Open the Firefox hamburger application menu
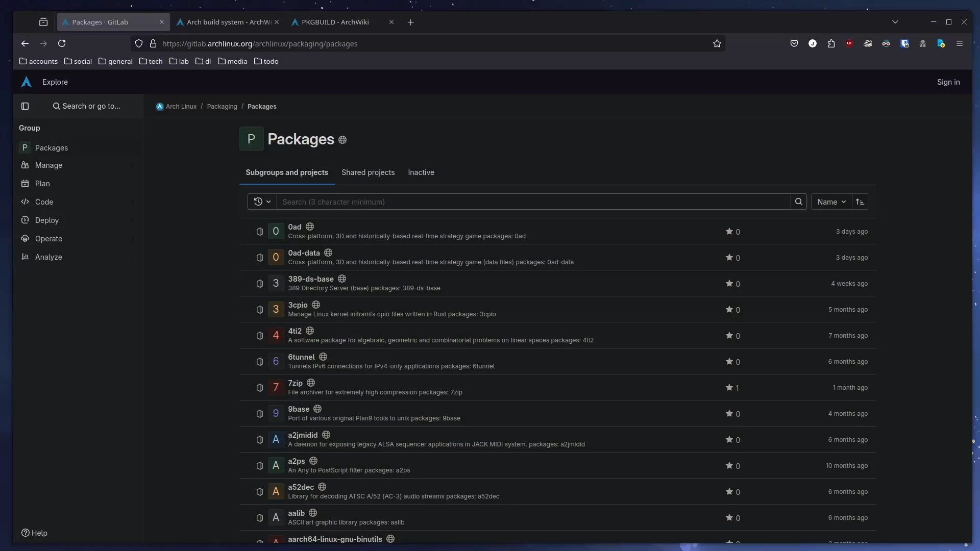 pos(960,44)
